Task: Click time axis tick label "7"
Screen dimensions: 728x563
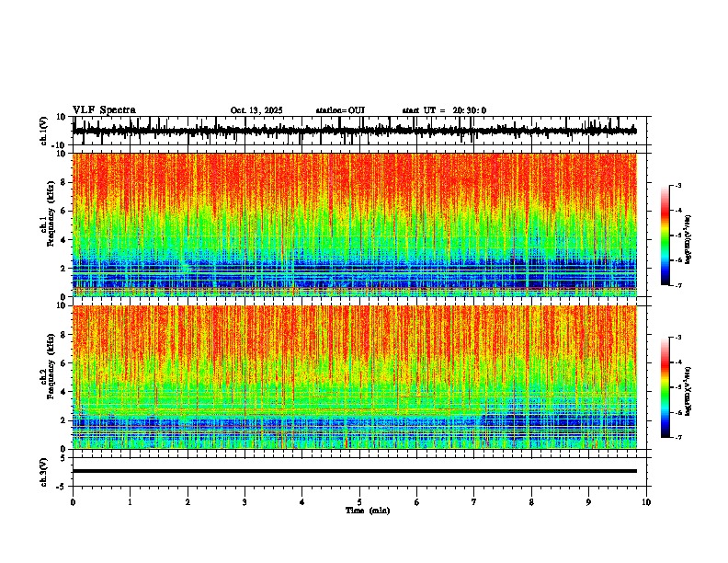Action: pos(474,502)
